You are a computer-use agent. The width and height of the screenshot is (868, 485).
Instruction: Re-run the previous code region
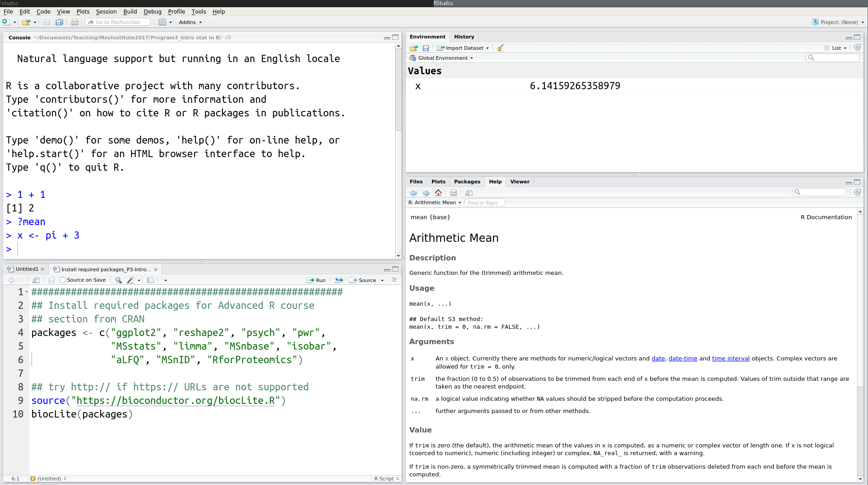(x=339, y=280)
